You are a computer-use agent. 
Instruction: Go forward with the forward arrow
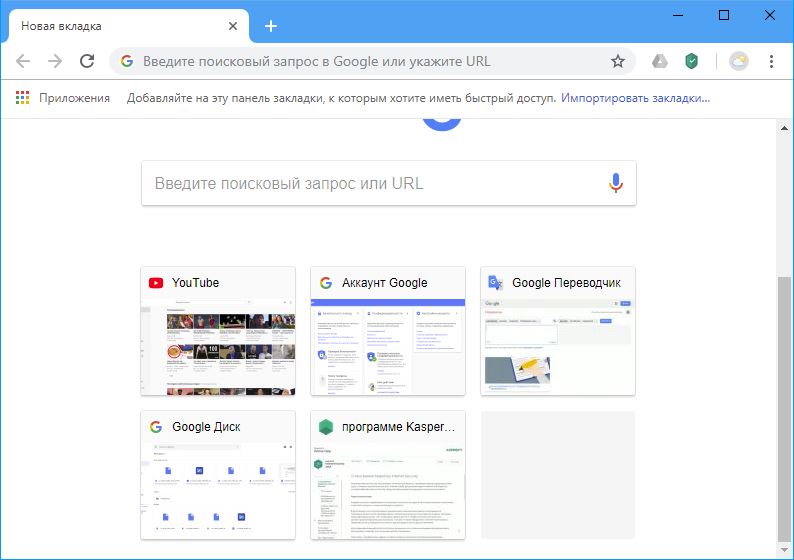click(55, 61)
